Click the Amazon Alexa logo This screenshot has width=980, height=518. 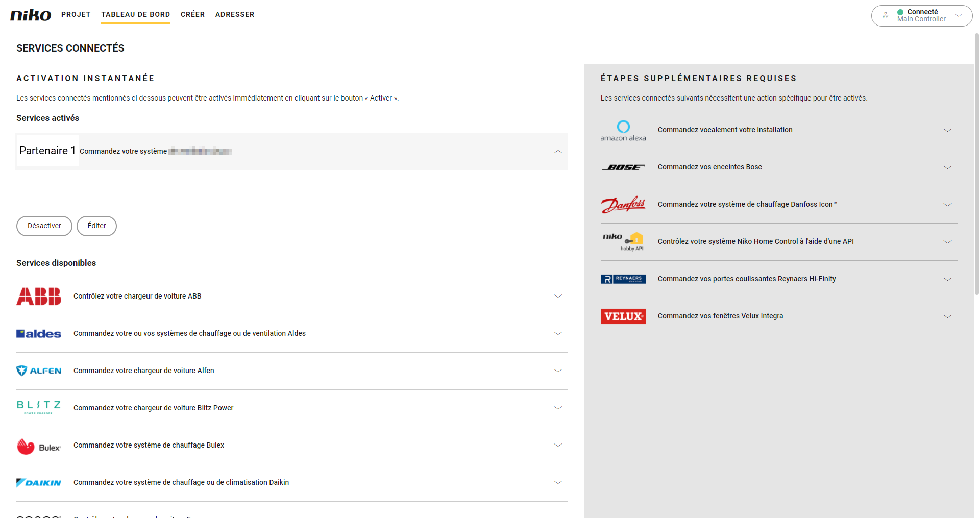point(623,131)
